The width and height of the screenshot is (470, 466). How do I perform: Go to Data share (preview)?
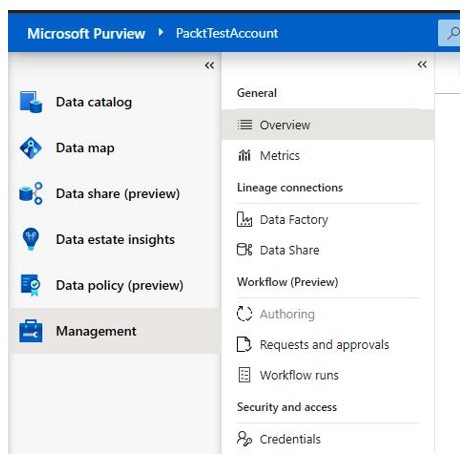114,193
